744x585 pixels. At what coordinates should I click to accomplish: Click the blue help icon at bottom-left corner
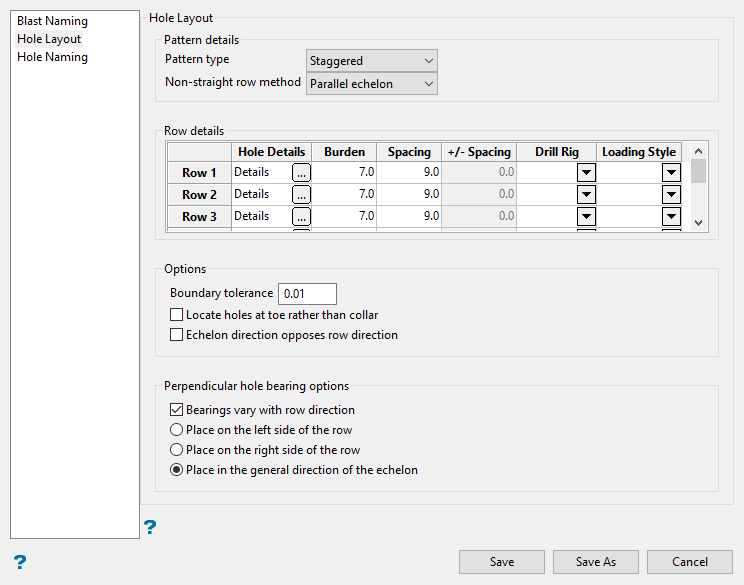(x=19, y=562)
